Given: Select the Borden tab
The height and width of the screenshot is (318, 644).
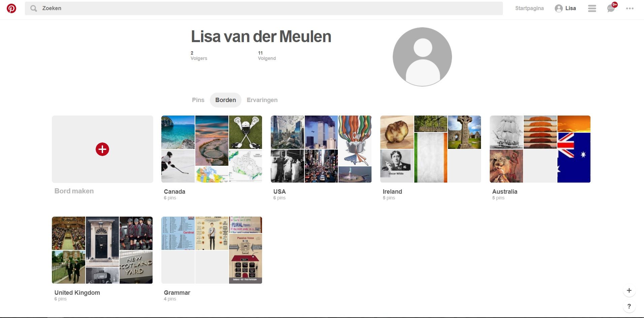Looking at the screenshot, I should [225, 100].
